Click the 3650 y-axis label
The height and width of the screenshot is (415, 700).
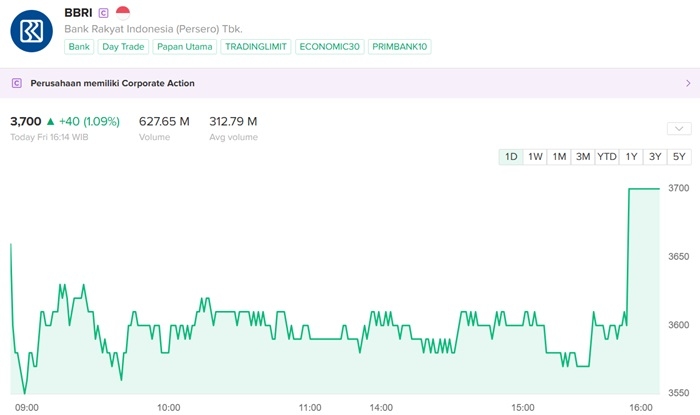pos(679,257)
